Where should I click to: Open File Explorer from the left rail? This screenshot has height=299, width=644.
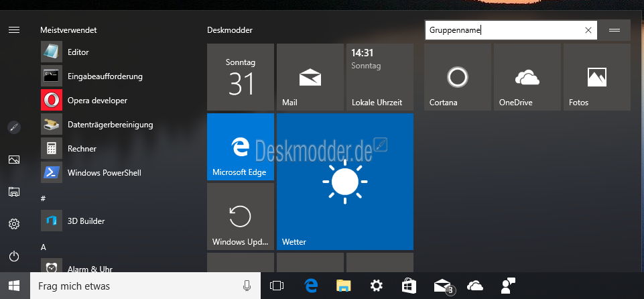point(14,191)
